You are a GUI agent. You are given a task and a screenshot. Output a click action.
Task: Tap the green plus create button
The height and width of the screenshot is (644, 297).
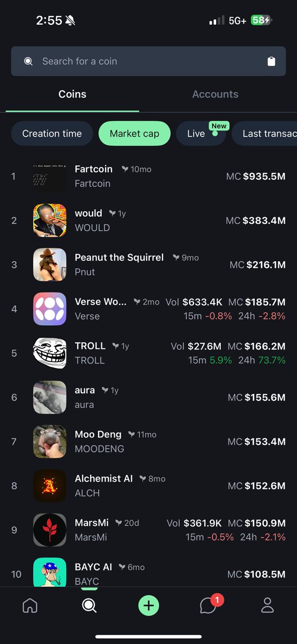[148, 606]
